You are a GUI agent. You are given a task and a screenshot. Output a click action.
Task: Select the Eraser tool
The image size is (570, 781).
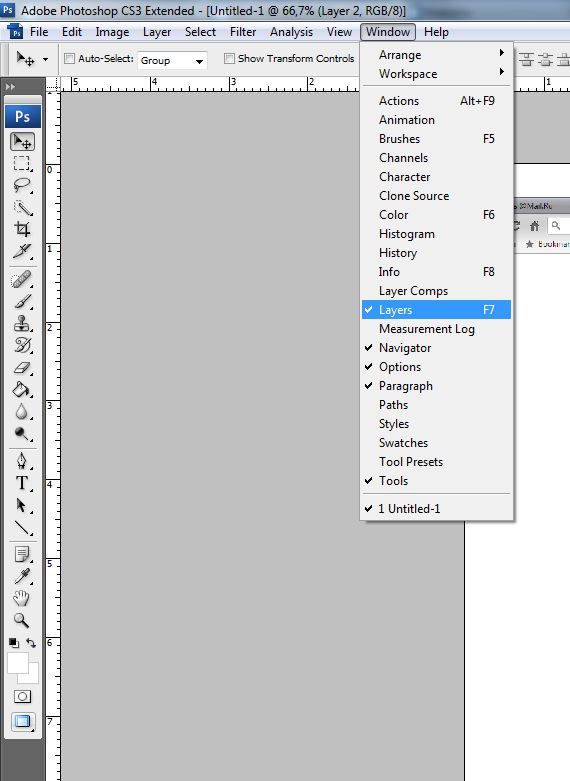pos(22,368)
